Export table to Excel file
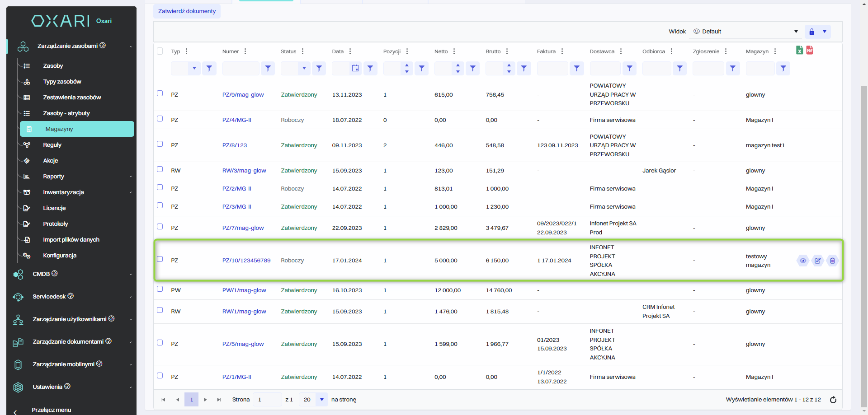This screenshot has width=868, height=415. (799, 50)
